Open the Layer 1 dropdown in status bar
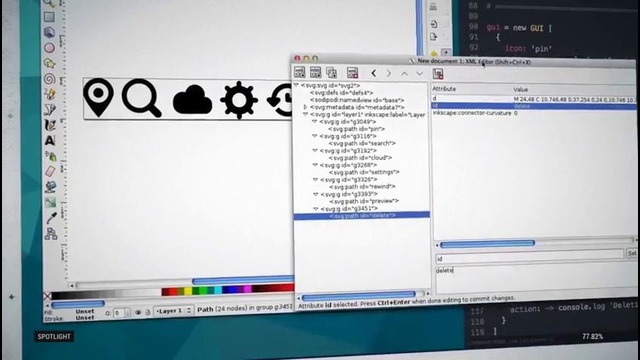 pyautogui.click(x=173, y=311)
